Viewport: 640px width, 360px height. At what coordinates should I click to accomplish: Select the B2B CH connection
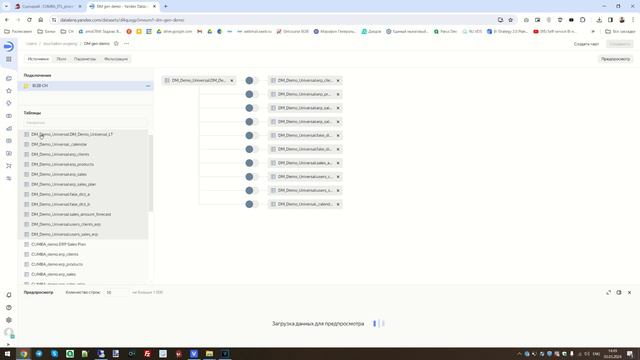coord(85,86)
